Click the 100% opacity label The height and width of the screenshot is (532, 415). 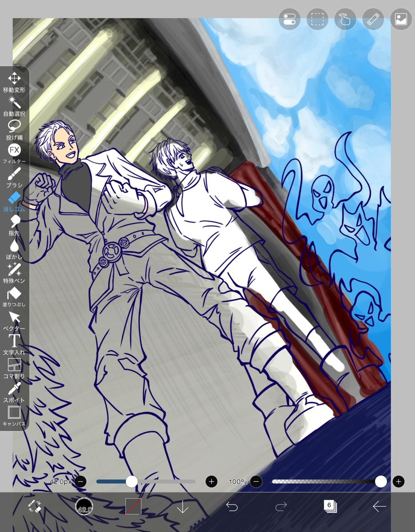[x=238, y=481]
